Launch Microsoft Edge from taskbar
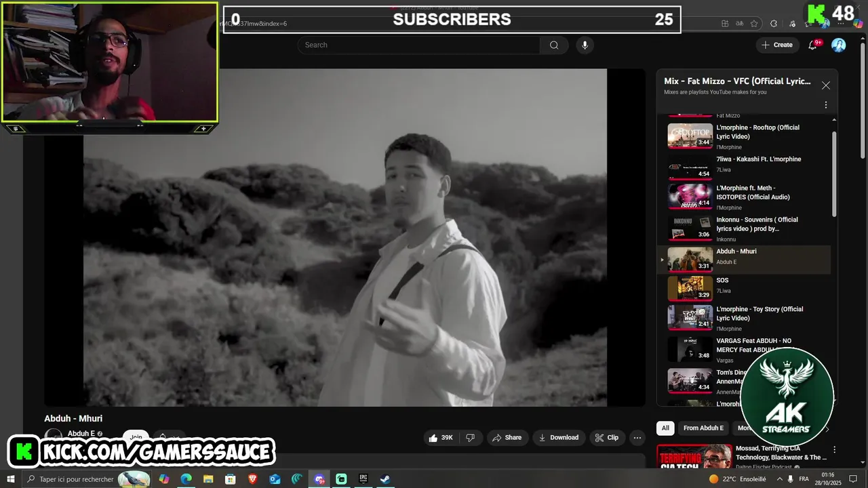This screenshot has height=488, width=868. [186, 479]
